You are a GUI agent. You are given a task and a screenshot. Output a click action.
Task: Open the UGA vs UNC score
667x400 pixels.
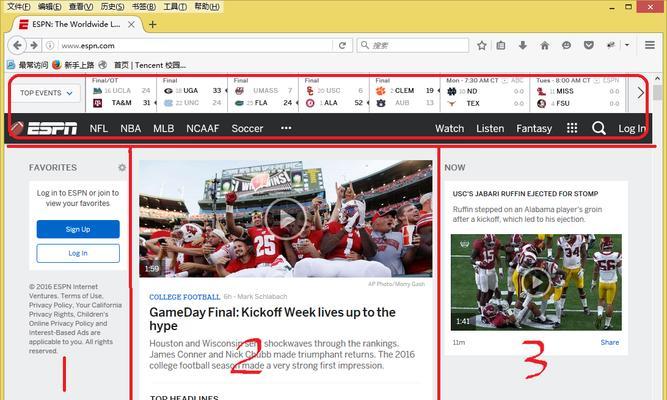[x=192, y=93]
